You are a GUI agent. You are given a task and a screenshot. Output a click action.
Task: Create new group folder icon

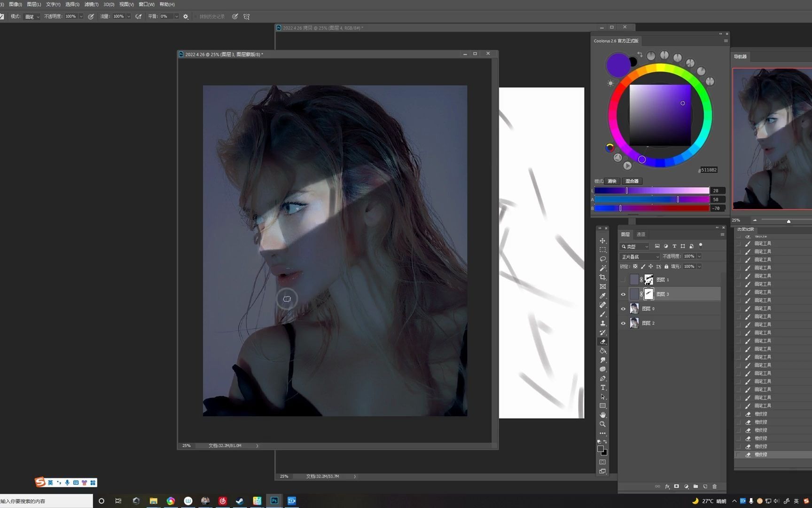[695, 486]
